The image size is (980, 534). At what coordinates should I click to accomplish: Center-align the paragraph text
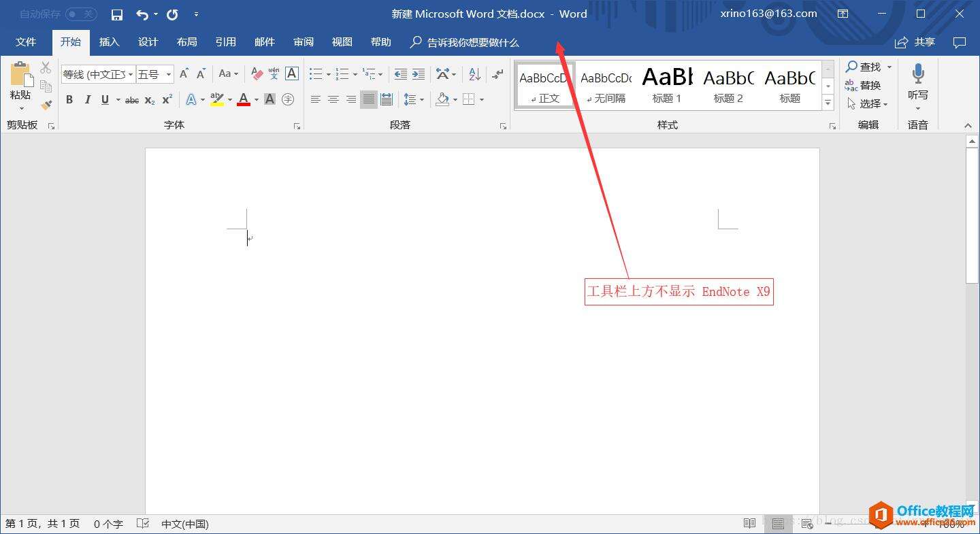[333, 99]
